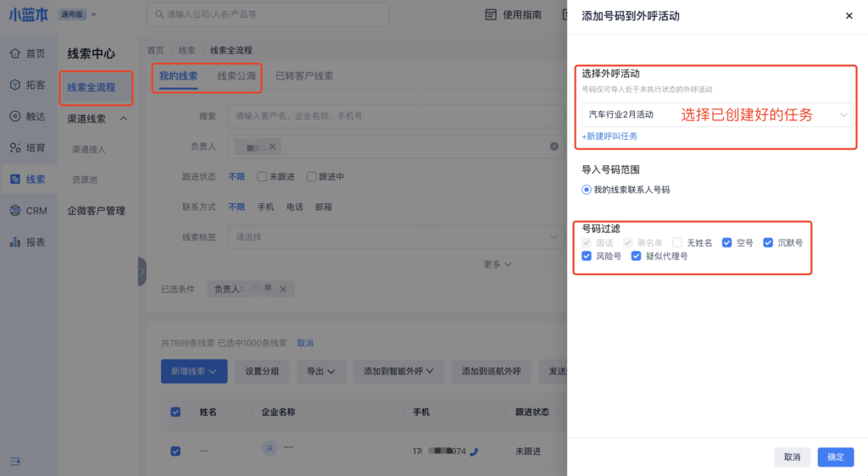Click the 首页 home icon in sidebar
Image resolution: width=868 pixels, height=476 pixels.
point(15,53)
